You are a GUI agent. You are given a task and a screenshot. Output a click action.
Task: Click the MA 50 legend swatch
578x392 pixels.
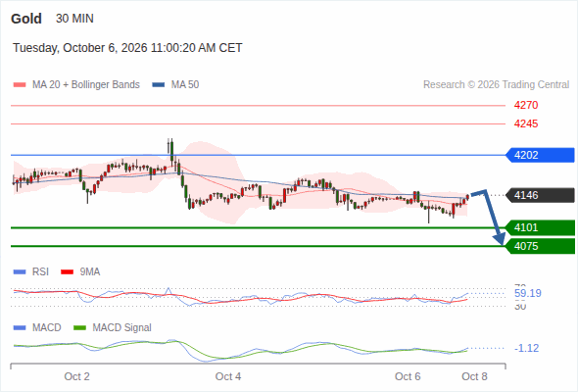159,85
